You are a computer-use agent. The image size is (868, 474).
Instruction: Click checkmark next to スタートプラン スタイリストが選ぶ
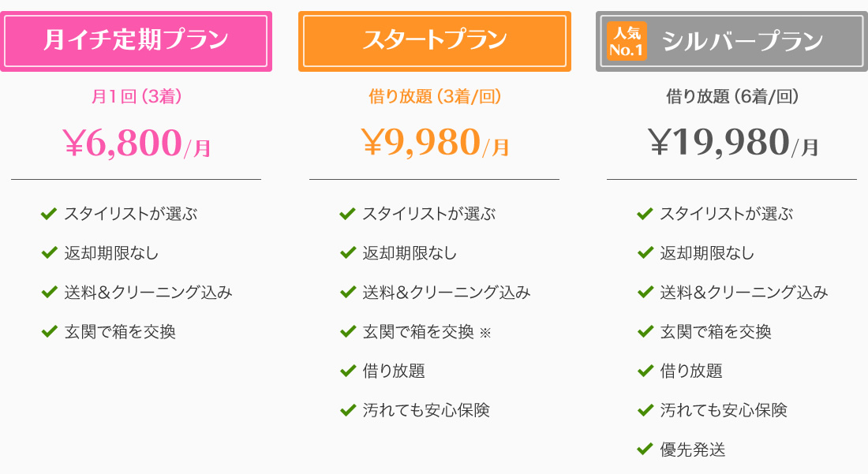348,213
